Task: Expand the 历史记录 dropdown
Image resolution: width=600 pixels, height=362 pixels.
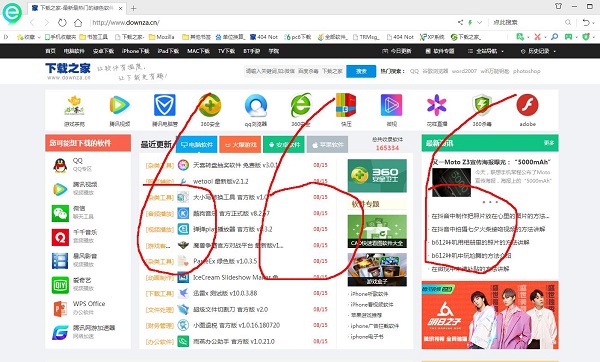Action: [x=538, y=51]
